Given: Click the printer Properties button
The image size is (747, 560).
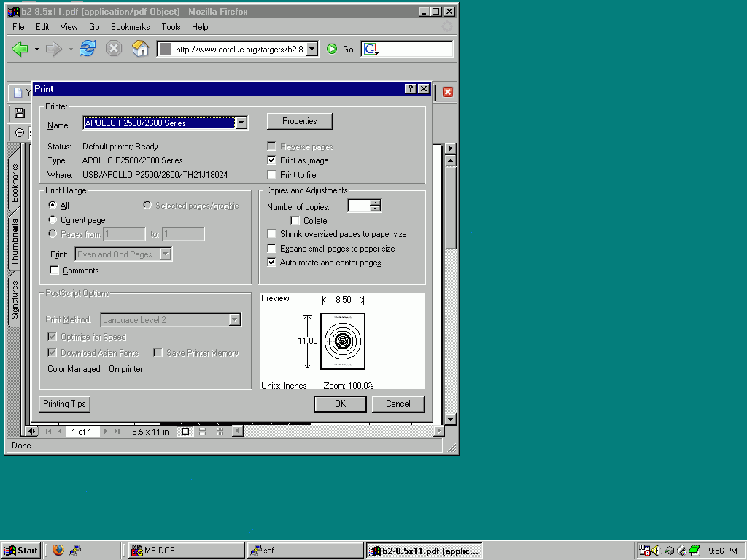Looking at the screenshot, I should pyautogui.click(x=299, y=121).
